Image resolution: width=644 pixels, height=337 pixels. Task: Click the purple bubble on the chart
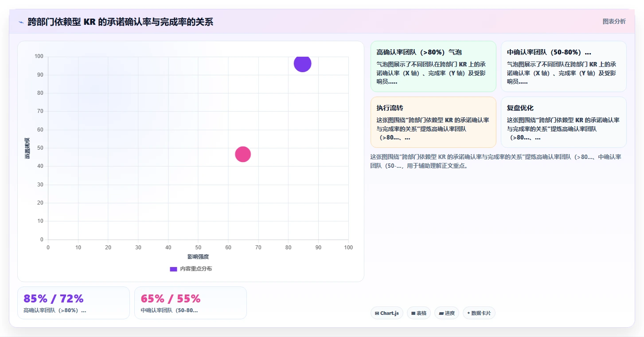(x=302, y=63)
